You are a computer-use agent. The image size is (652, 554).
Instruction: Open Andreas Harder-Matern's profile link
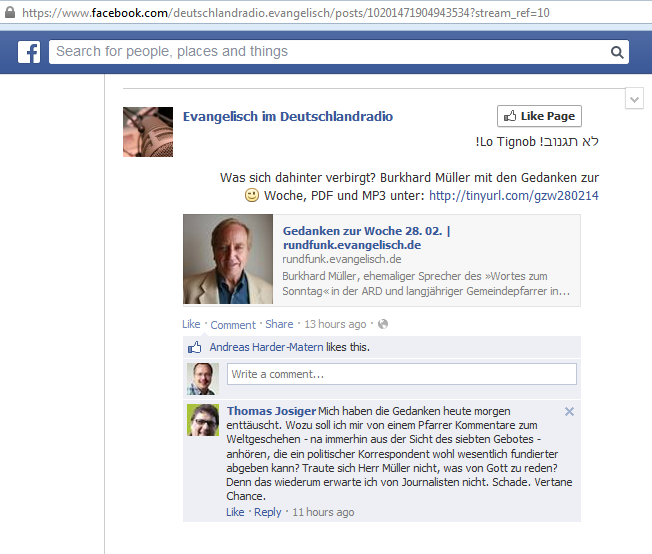(266, 347)
